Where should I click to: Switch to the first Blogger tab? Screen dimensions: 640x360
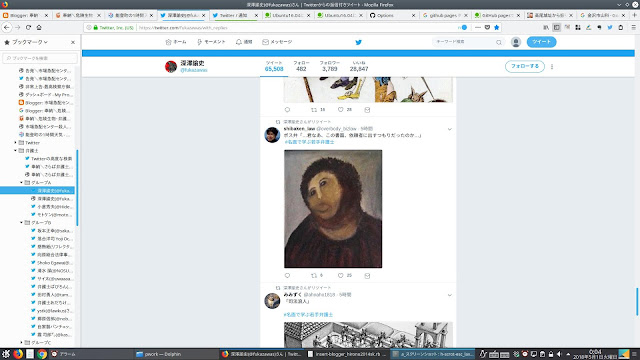[x=25, y=15]
